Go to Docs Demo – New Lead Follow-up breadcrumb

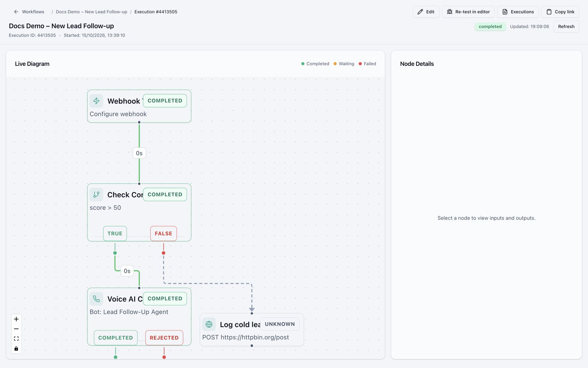[x=91, y=12]
